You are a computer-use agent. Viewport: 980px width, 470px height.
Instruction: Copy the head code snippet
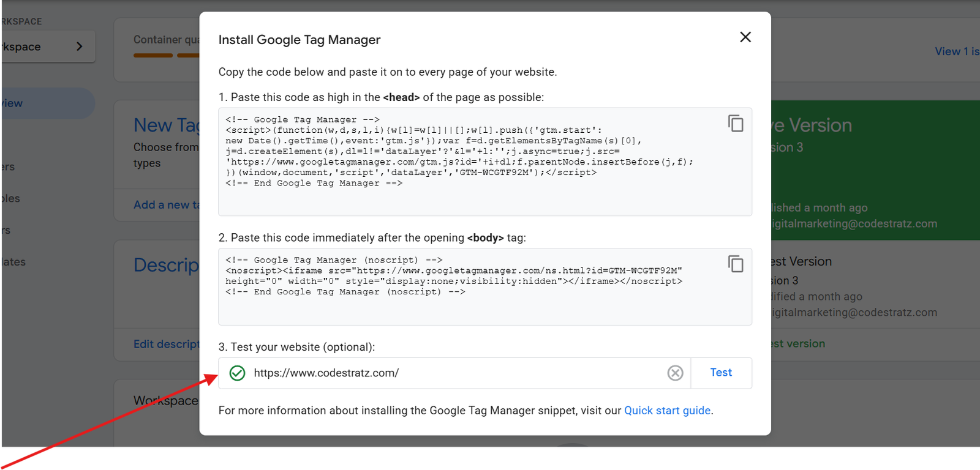[x=736, y=124]
